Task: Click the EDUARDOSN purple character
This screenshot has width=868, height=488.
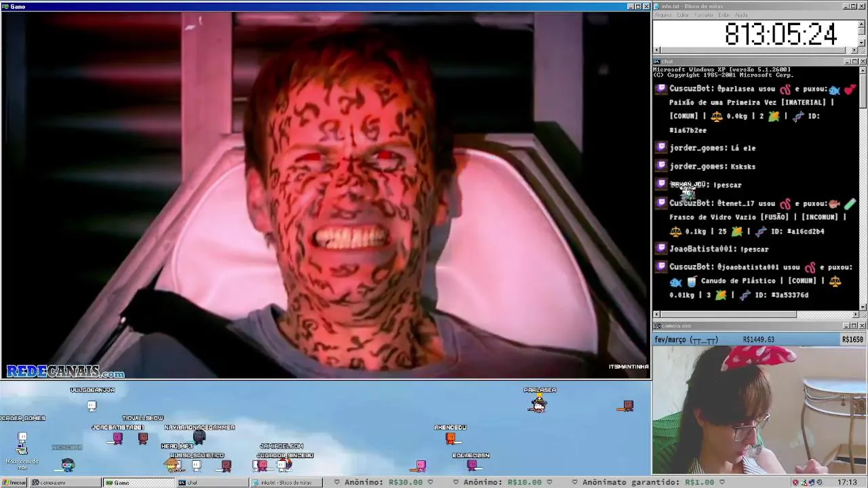Action: coord(472,466)
